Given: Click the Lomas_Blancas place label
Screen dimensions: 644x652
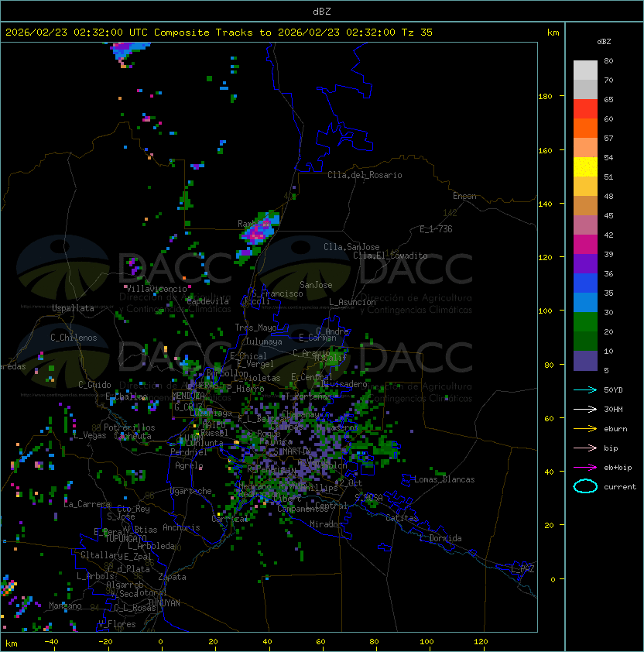Looking at the screenshot, I should (444, 479).
